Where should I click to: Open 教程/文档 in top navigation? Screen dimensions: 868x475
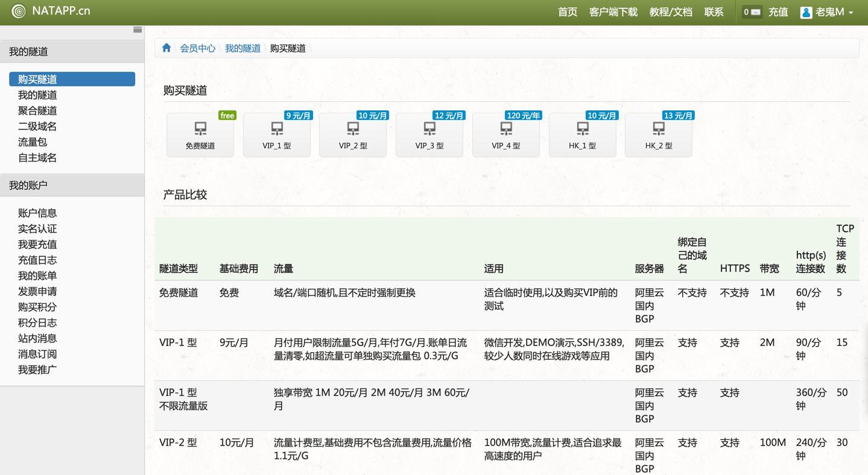tap(670, 12)
